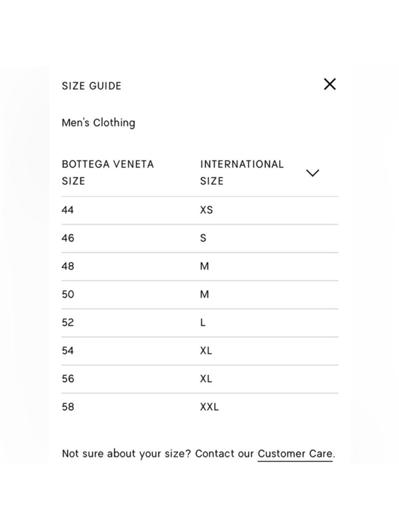Select size 48 row

pos(200,266)
